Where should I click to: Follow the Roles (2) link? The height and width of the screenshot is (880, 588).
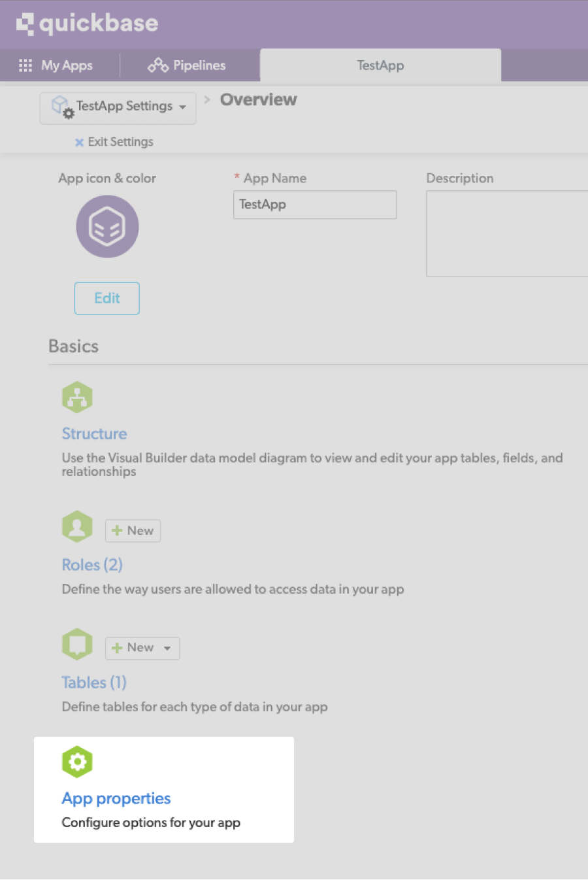point(92,564)
